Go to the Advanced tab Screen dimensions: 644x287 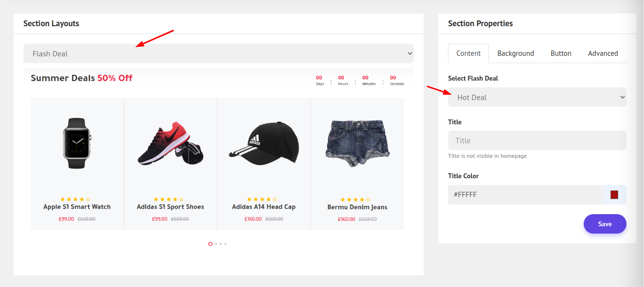click(603, 53)
